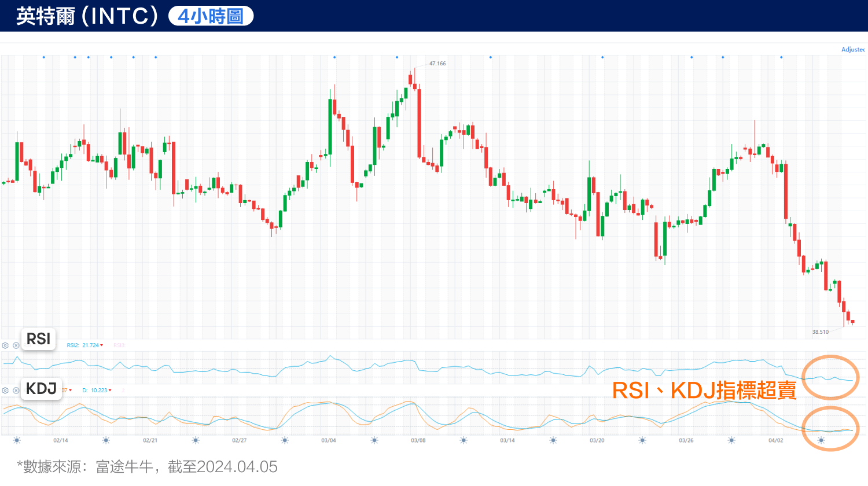The height and width of the screenshot is (486, 868).
Task: Click sun icon between 02/27 and 03/04
Action: coord(285,440)
